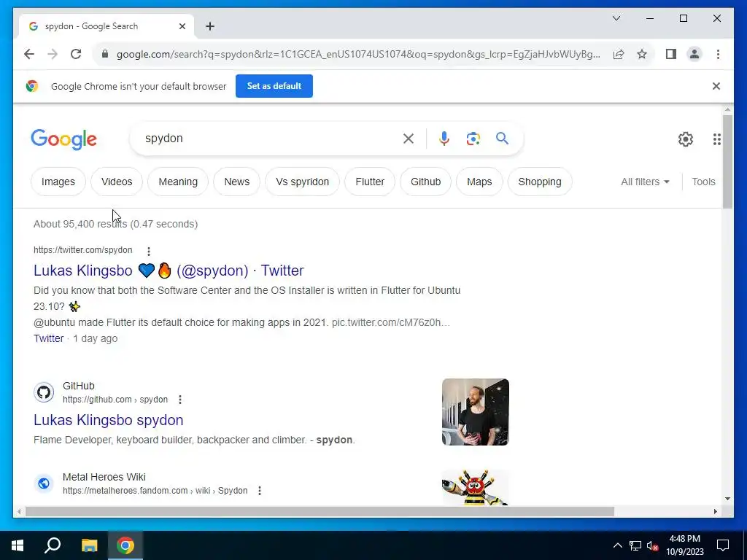747x560 pixels.
Task: Close the spydon Google Search tab
Action: click(x=182, y=26)
